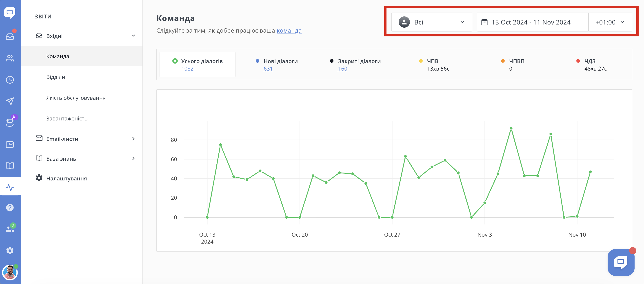Toggle the Нові діалоги metric series
The image size is (644, 284).
pyautogui.click(x=280, y=61)
